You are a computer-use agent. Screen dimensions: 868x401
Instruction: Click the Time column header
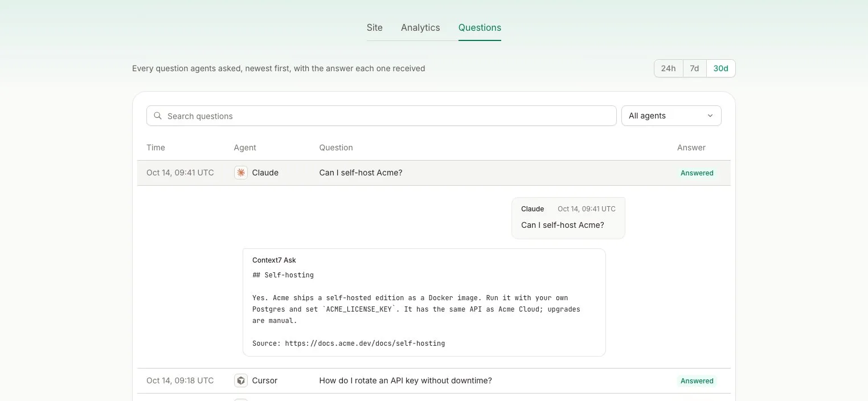coord(155,148)
